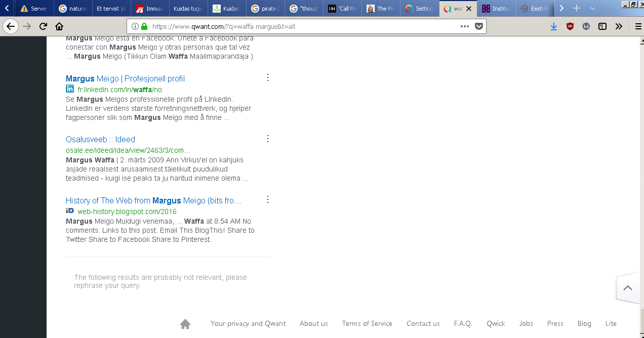Open Jobs footer link
Image resolution: width=644 pixels, height=338 pixels.
[526, 324]
